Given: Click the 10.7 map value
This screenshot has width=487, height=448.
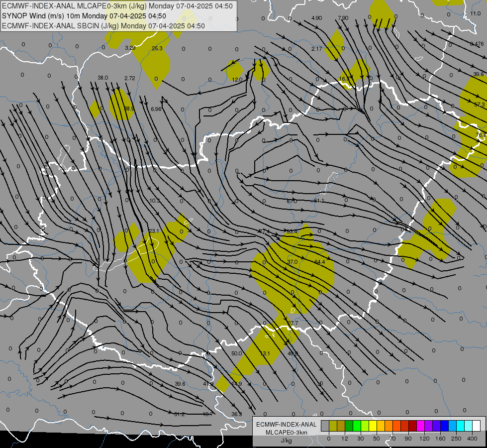Looking at the screenshot, I should [208, 414].
